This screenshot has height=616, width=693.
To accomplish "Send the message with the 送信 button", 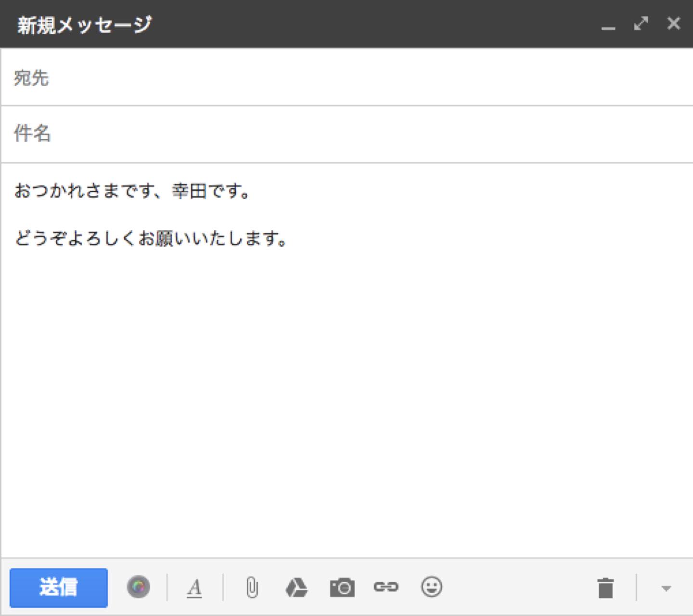I will tap(58, 588).
